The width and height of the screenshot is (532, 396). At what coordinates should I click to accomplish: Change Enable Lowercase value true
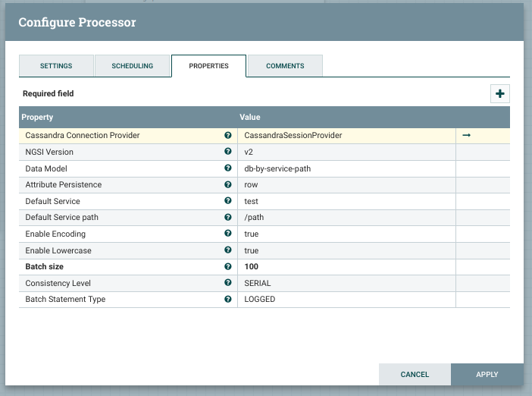tap(346, 250)
